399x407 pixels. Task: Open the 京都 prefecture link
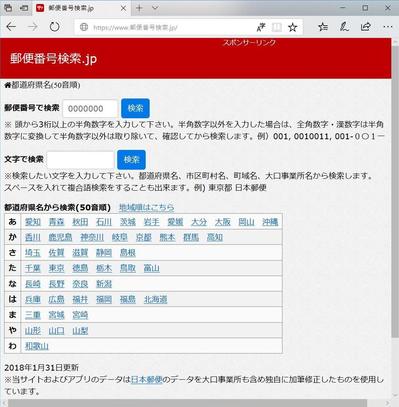(x=144, y=237)
